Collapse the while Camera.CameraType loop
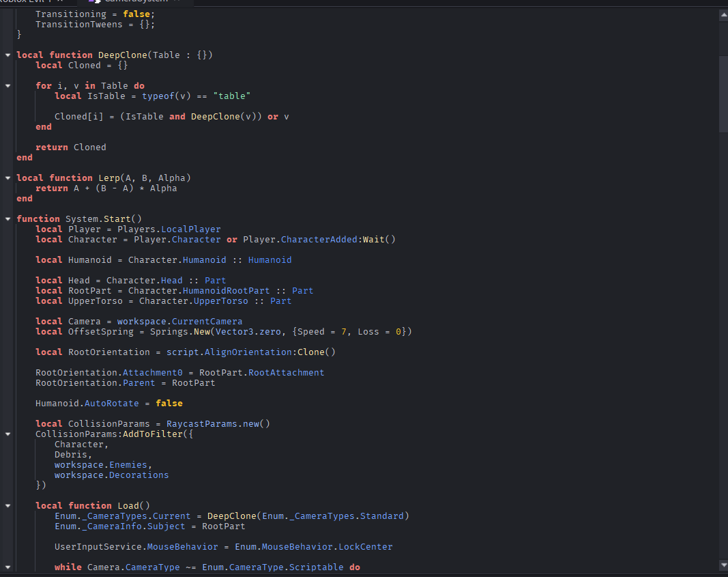The image size is (728, 577). click(8, 567)
